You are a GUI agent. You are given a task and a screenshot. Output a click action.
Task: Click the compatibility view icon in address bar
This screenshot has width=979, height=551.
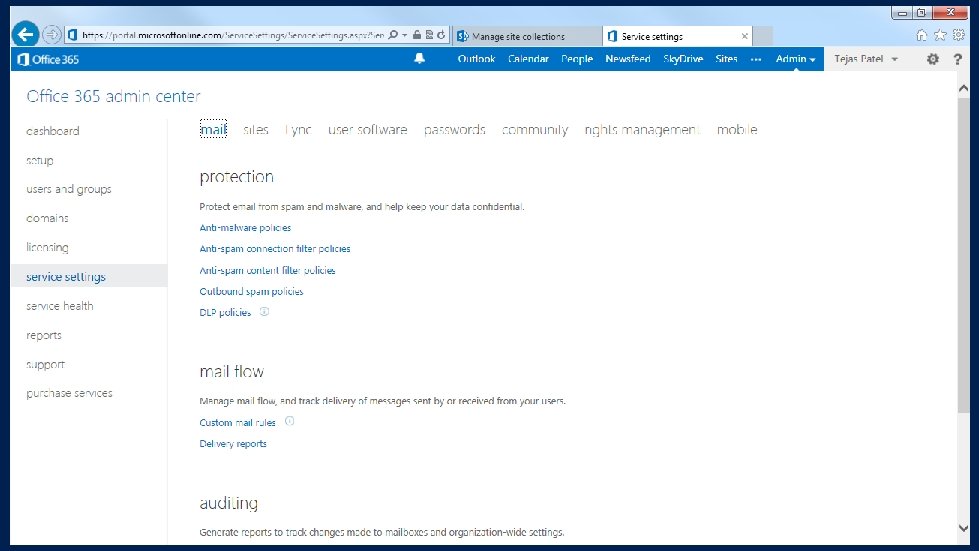[429, 35]
